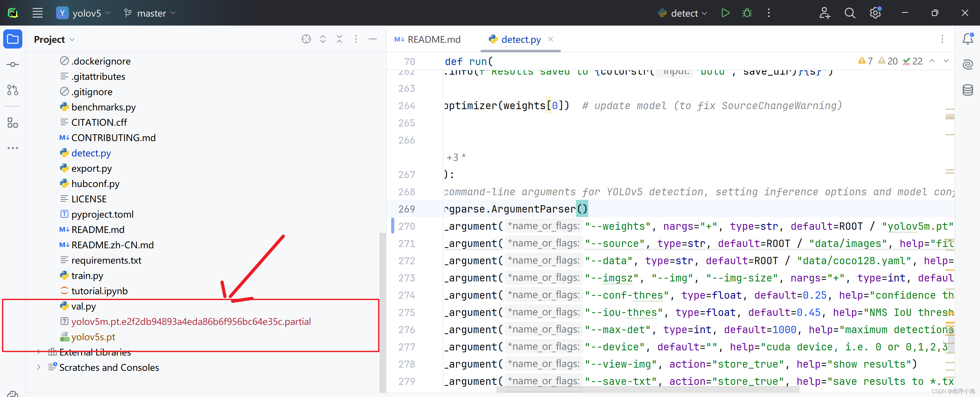
Task: Click the Debug bug icon
Action: 747,13
